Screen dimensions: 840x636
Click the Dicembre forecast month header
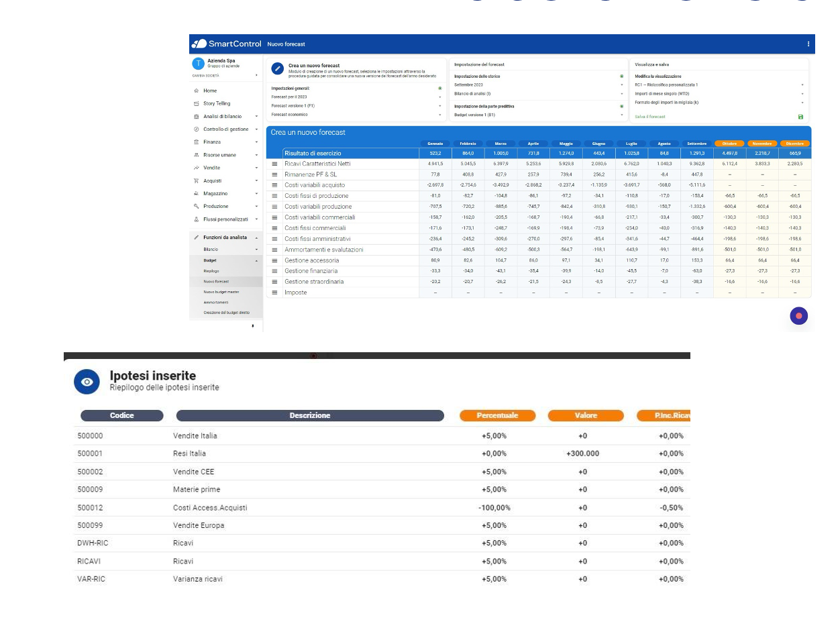pos(795,144)
